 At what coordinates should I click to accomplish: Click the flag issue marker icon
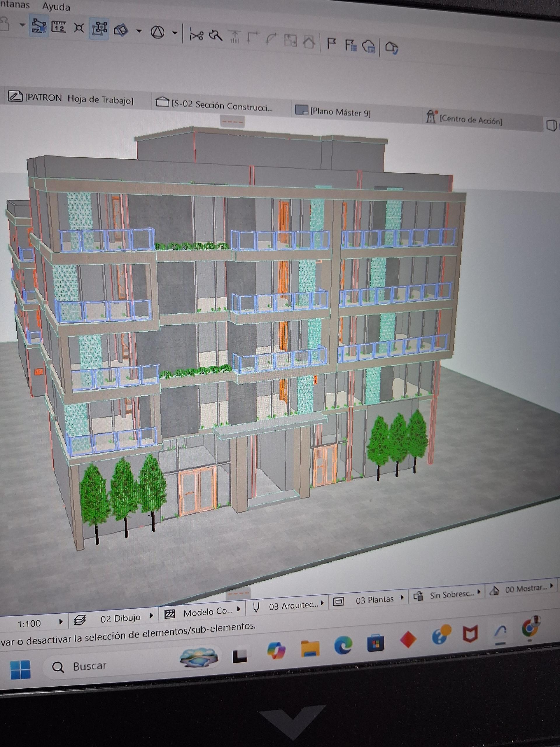pos(331,43)
